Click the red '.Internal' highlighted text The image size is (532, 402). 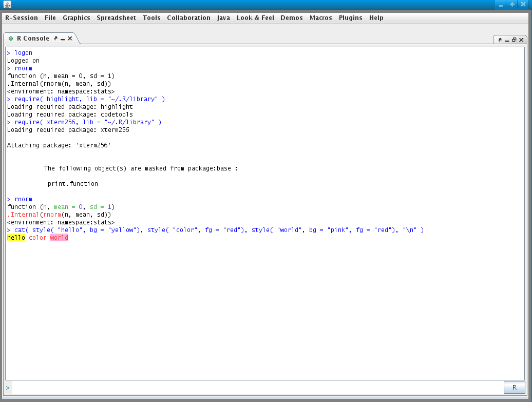point(23,215)
